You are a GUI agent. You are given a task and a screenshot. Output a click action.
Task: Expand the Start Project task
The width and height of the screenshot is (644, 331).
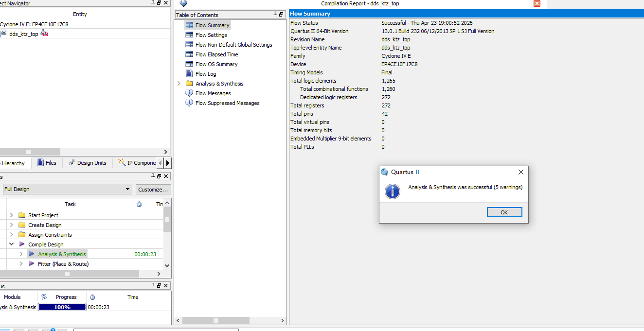pyautogui.click(x=12, y=215)
